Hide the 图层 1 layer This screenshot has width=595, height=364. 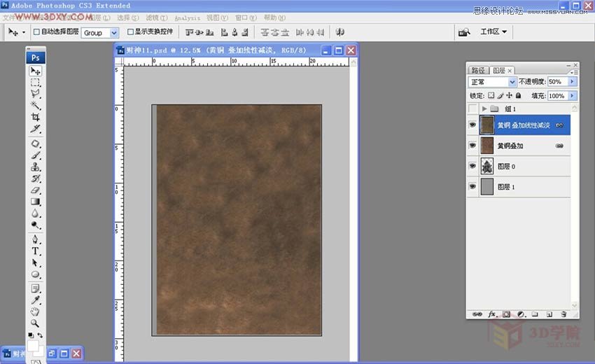coord(472,186)
